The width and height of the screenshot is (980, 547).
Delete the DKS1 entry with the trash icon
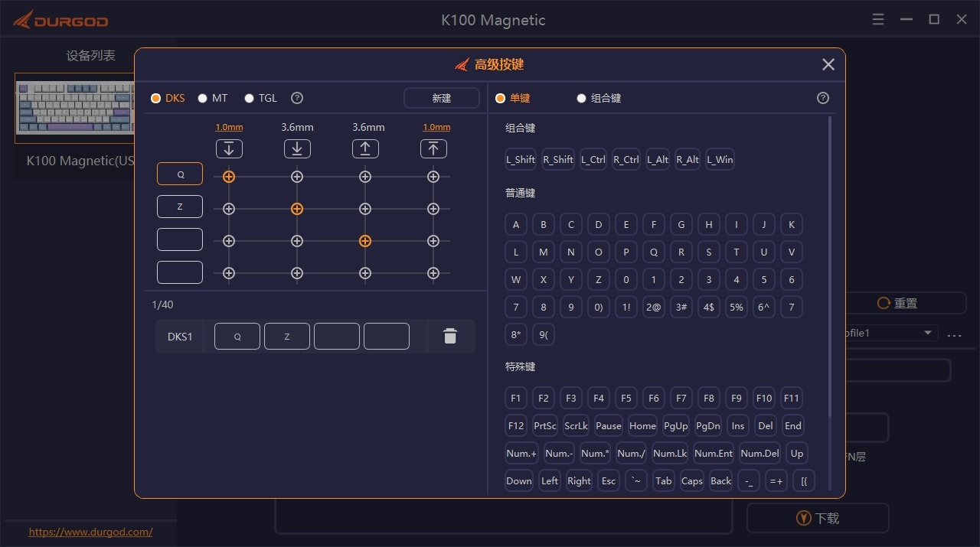450,336
